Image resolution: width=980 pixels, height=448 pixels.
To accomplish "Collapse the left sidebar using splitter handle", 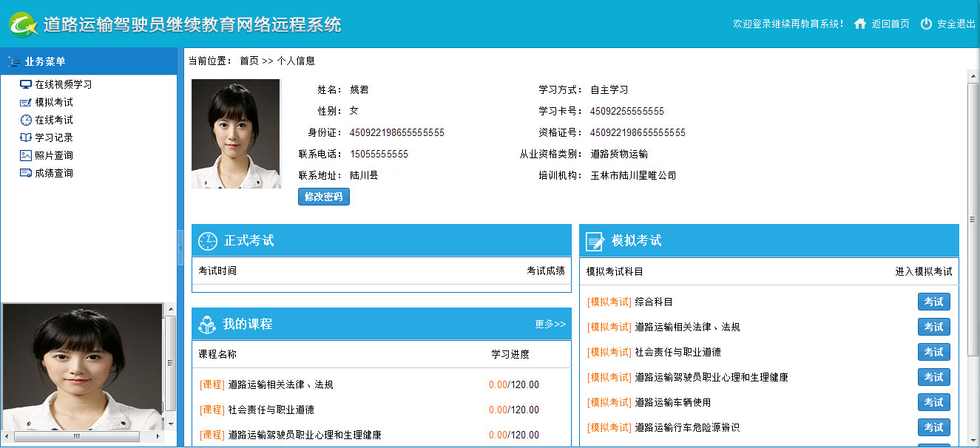I will pos(180,247).
